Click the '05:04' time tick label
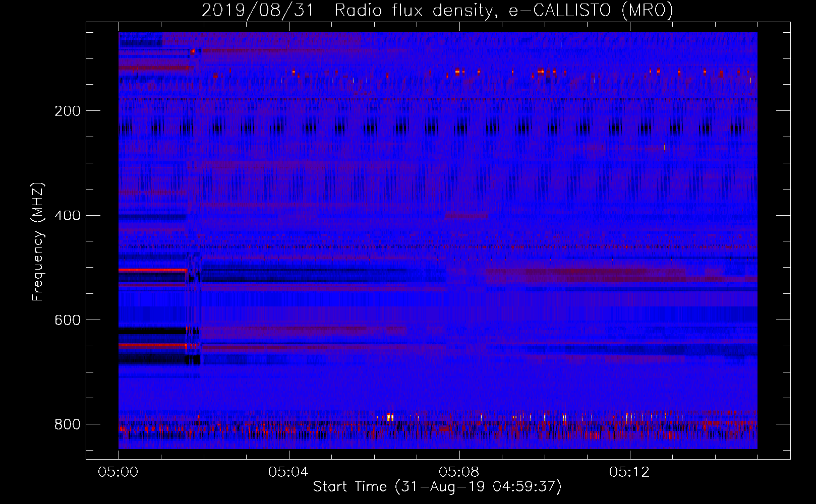 click(x=288, y=472)
